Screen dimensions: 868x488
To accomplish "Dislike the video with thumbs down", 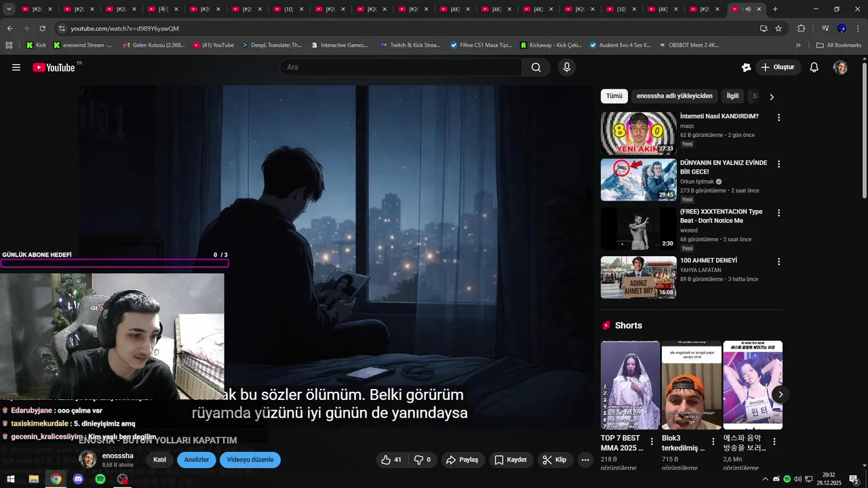I will pos(423,460).
